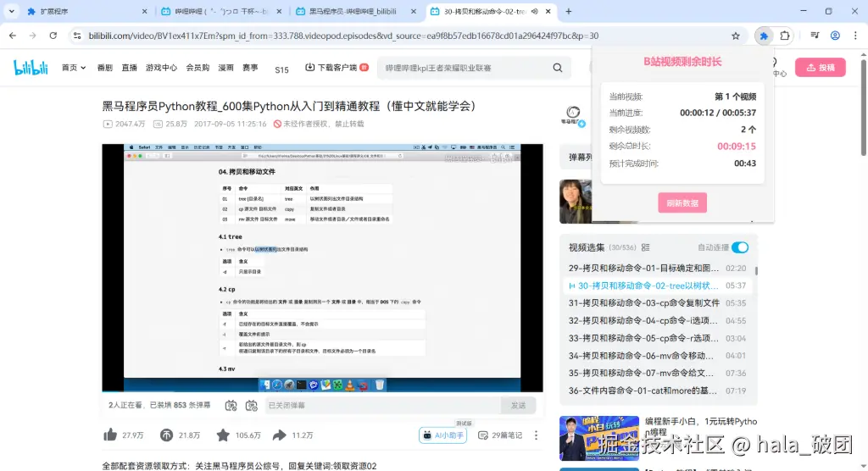
Task: Click the playlist view-mode icon
Action: coord(645,247)
